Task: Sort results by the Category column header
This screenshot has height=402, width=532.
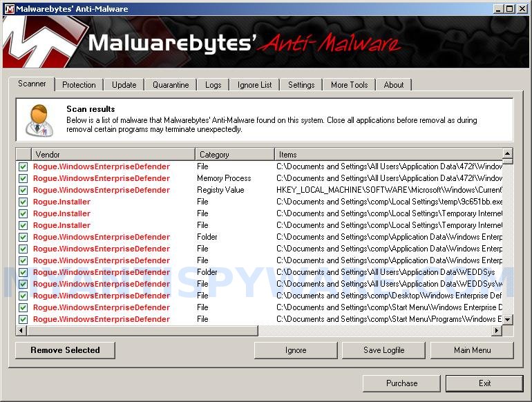Action: 235,155
